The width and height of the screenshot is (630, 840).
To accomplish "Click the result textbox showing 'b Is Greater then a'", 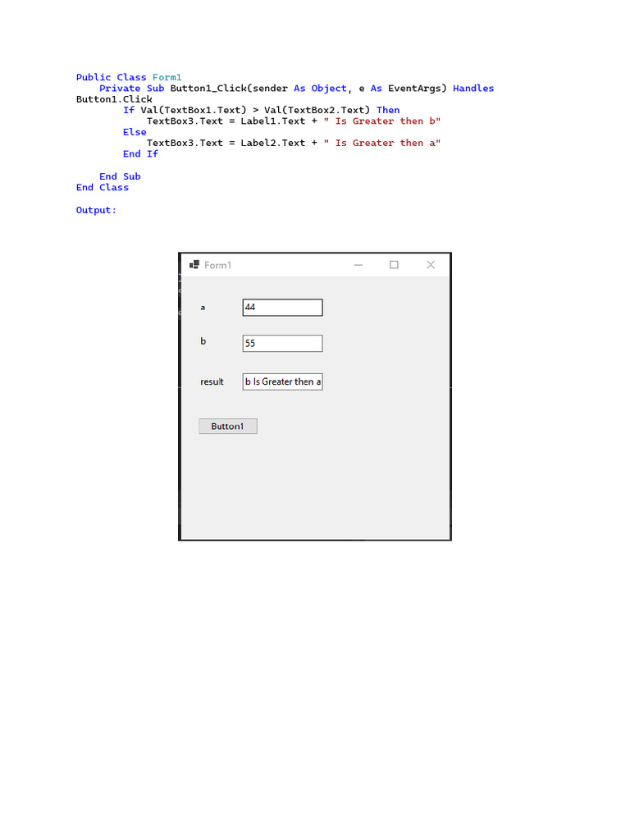I will [x=282, y=382].
